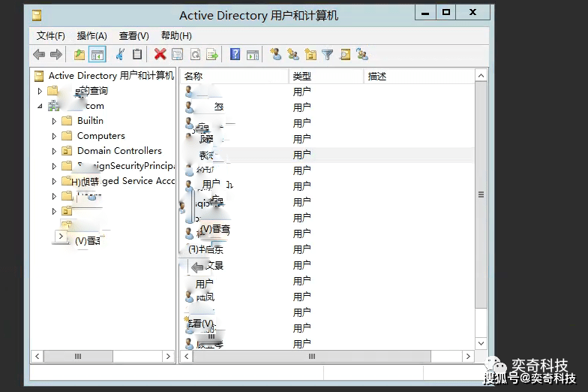Create new organizational unit toolbar icon
The image size is (588, 392).
[x=310, y=54]
